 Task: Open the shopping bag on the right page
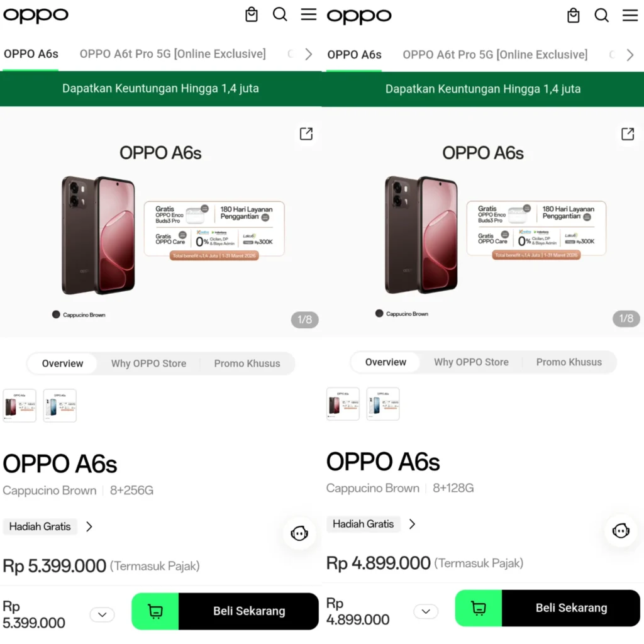(573, 14)
